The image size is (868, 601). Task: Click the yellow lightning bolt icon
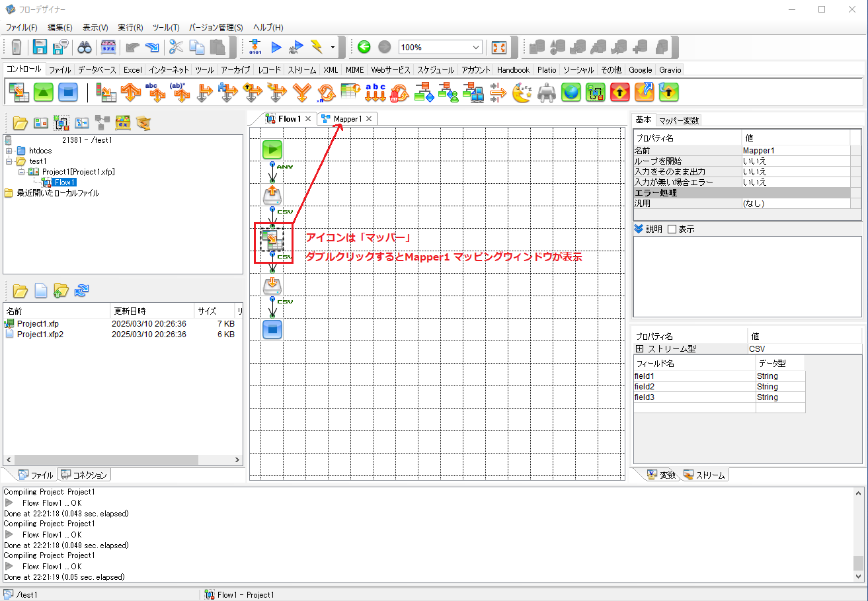pyautogui.click(x=317, y=47)
